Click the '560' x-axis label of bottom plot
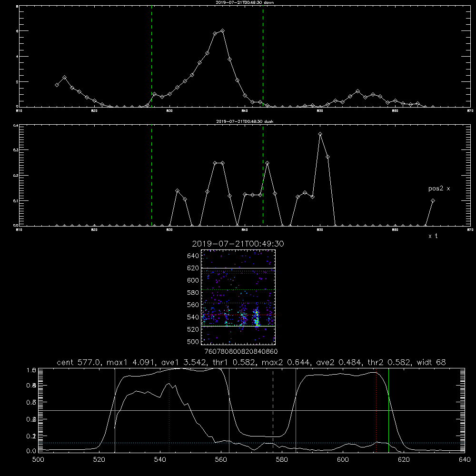Screen dimensions: 476x476 (x=221, y=460)
